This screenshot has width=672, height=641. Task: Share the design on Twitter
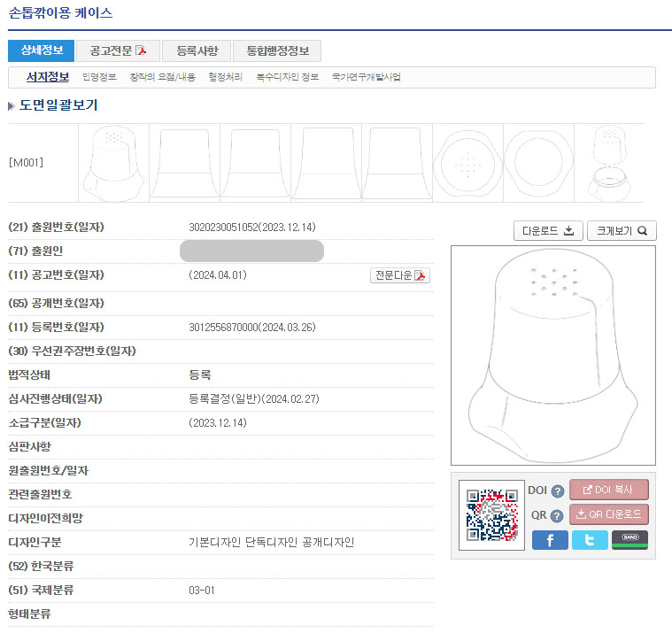click(x=590, y=539)
